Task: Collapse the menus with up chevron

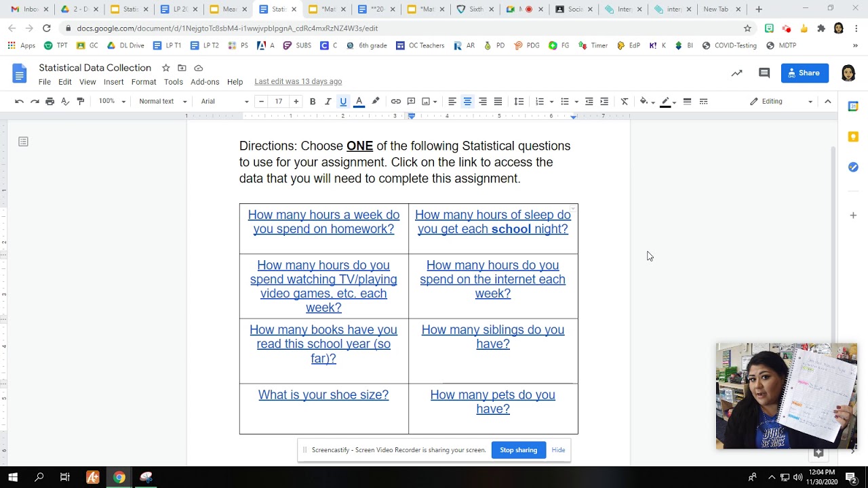Action: pyautogui.click(x=827, y=102)
